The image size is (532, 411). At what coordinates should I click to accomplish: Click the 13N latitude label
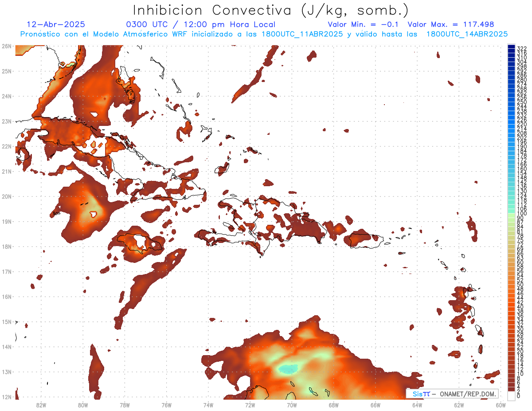tap(6, 372)
